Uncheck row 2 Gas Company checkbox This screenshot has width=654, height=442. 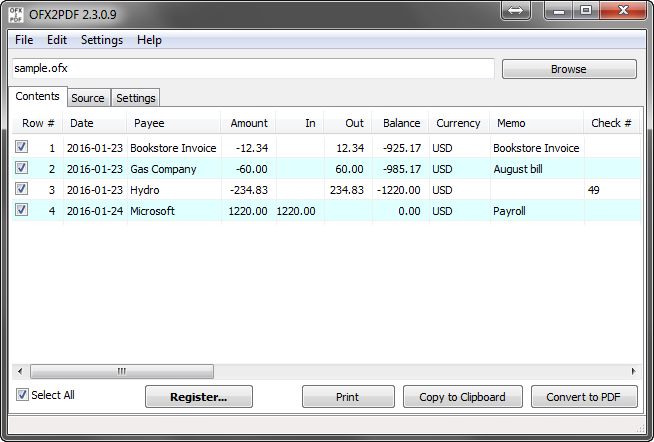(x=22, y=168)
